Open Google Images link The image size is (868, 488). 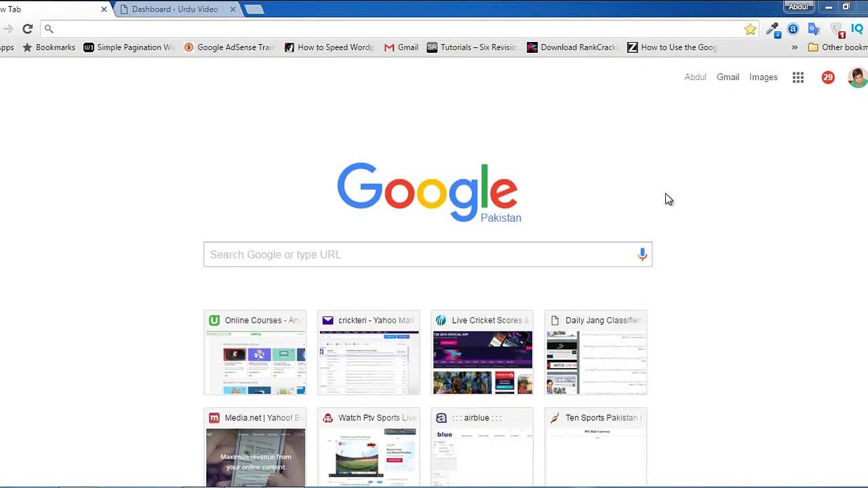[763, 77]
